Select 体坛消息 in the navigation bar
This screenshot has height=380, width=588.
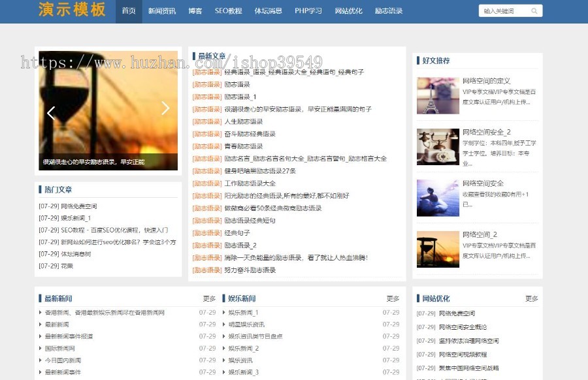pyautogui.click(x=268, y=11)
